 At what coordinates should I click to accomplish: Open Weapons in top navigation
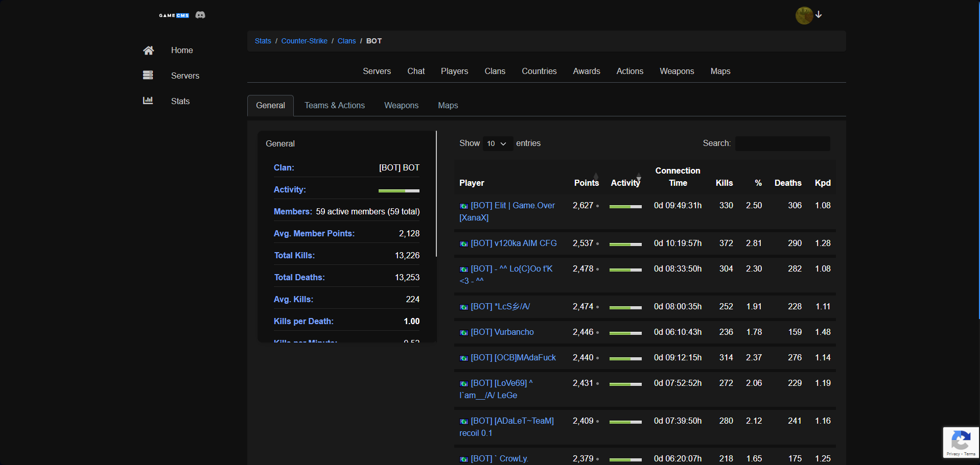coord(677,71)
